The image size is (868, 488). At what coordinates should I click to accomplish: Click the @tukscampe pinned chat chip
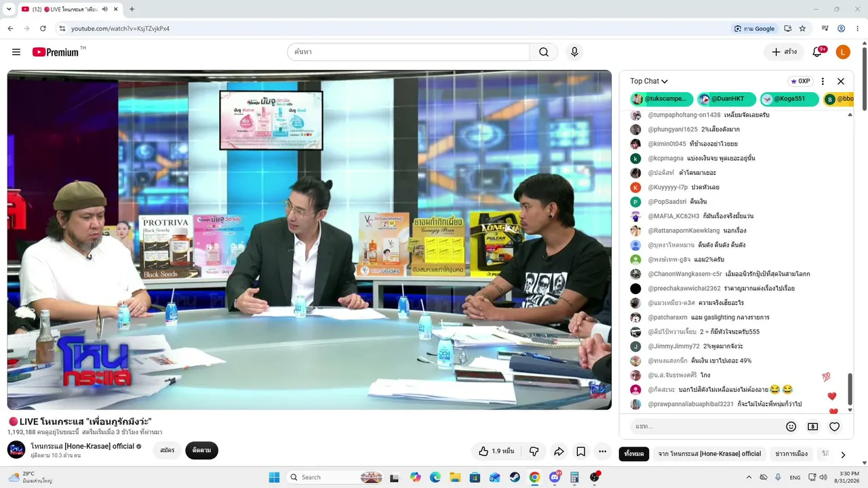click(x=661, y=99)
